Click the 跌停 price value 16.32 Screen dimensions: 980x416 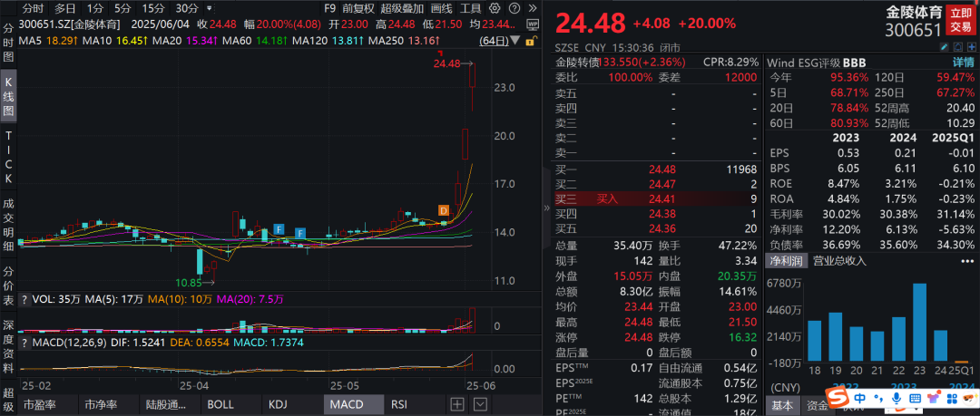[x=741, y=337]
